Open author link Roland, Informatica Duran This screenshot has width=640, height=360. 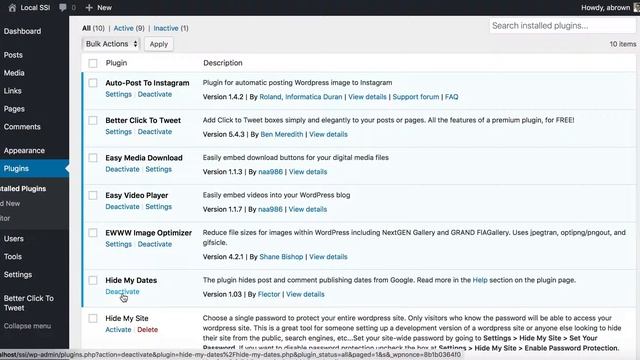[x=301, y=97]
